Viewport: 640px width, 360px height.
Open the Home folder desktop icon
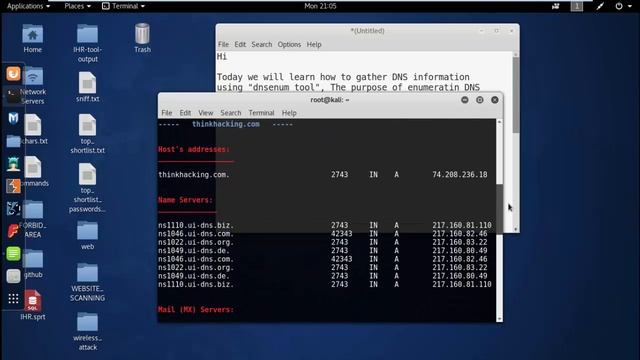[32, 38]
